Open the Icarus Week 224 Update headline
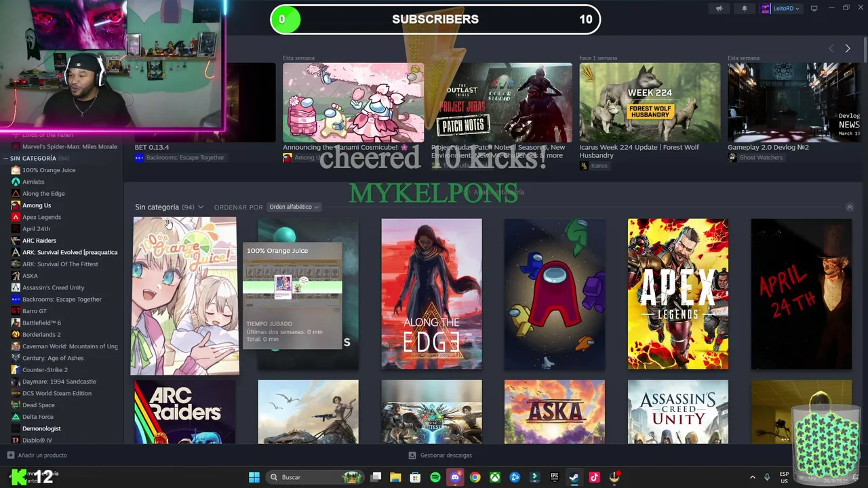The width and height of the screenshot is (868, 488). [x=639, y=151]
